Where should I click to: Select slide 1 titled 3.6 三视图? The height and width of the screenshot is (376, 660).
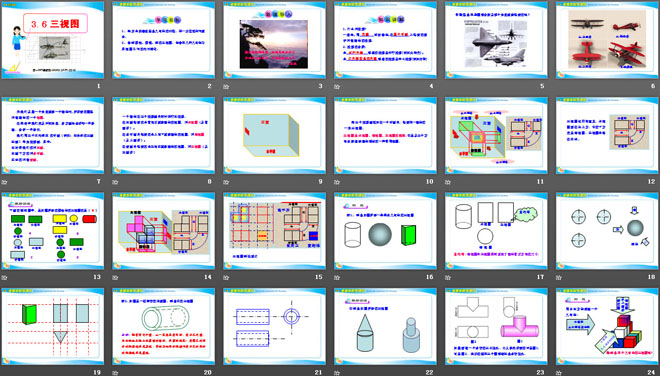point(53,40)
